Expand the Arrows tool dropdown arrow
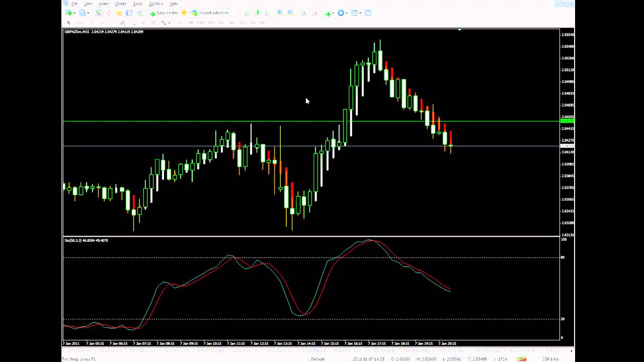644x362 pixels. [169, 23]
